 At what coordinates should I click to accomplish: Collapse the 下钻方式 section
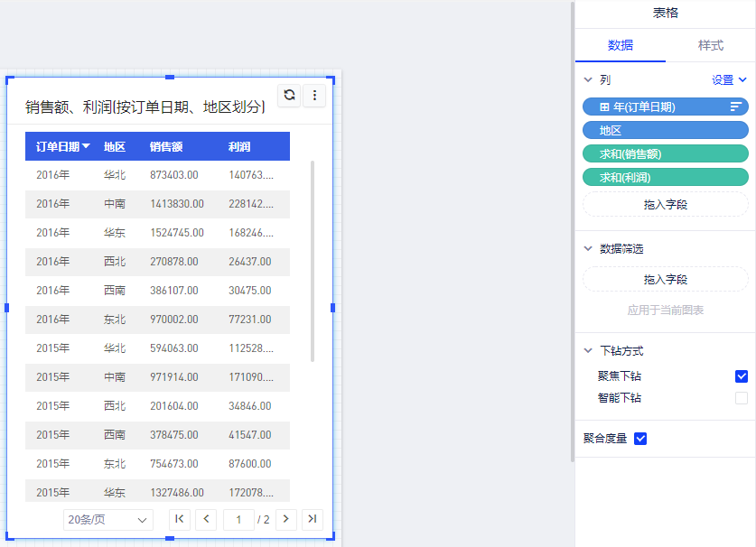tap(588, 351)
